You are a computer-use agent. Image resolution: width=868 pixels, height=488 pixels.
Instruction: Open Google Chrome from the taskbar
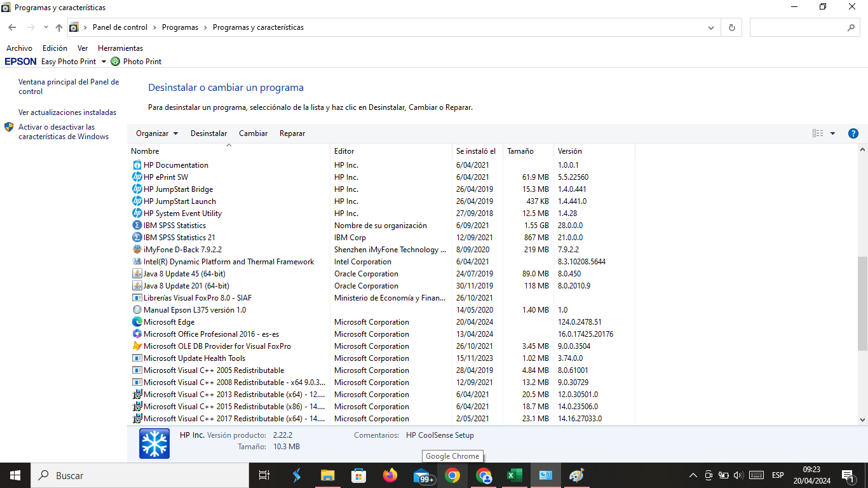452,475
